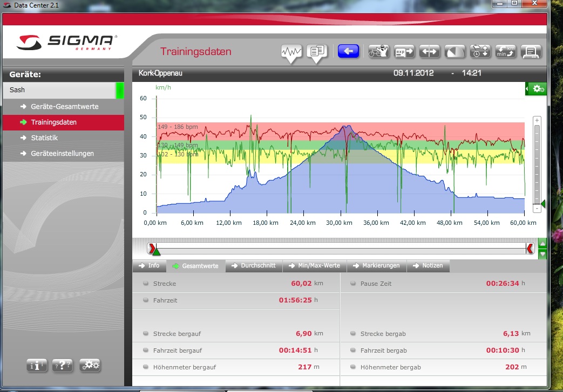
Task: Switch to the text report view icon
Action: [x=317, y=52]
